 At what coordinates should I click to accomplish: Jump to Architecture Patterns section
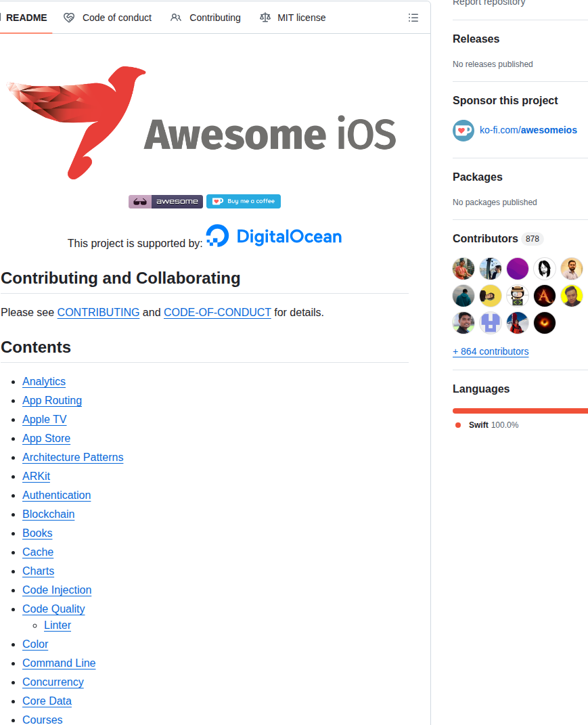(73, 458)
